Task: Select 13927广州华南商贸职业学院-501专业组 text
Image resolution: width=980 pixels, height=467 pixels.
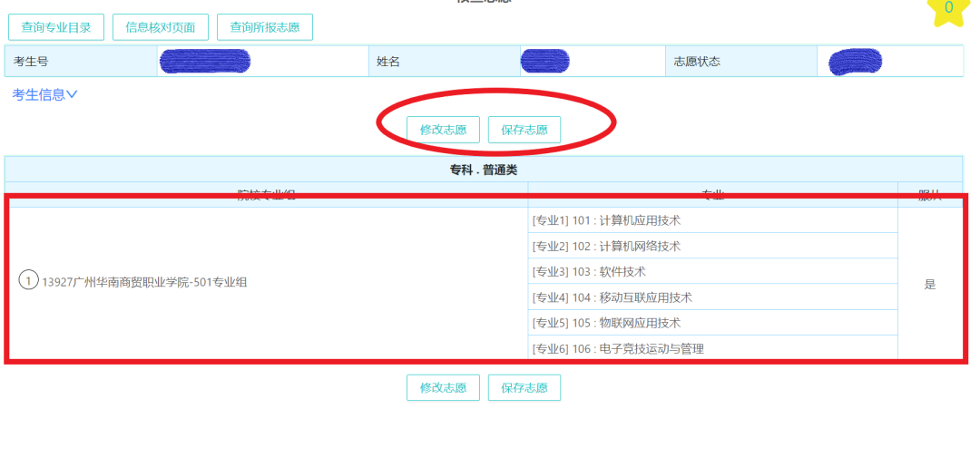Action: pos(144,282)
